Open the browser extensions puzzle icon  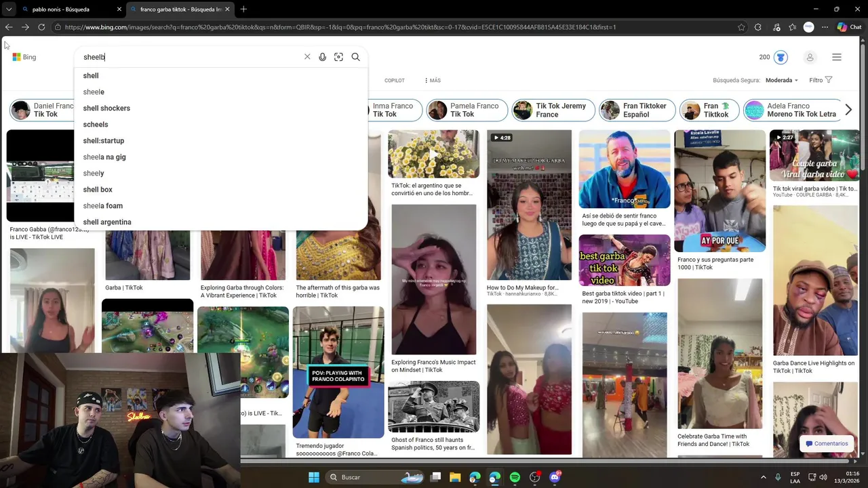(x=758, y=27)
